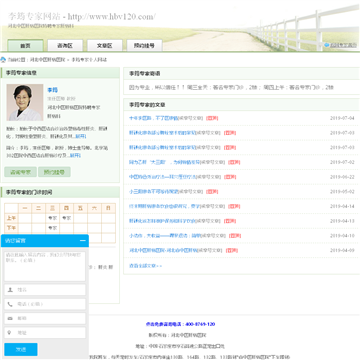The height and width of the screenshot is (360, 360).
Task: Open the article dated 2019-05-02
Action: click(x=154, y=192)
